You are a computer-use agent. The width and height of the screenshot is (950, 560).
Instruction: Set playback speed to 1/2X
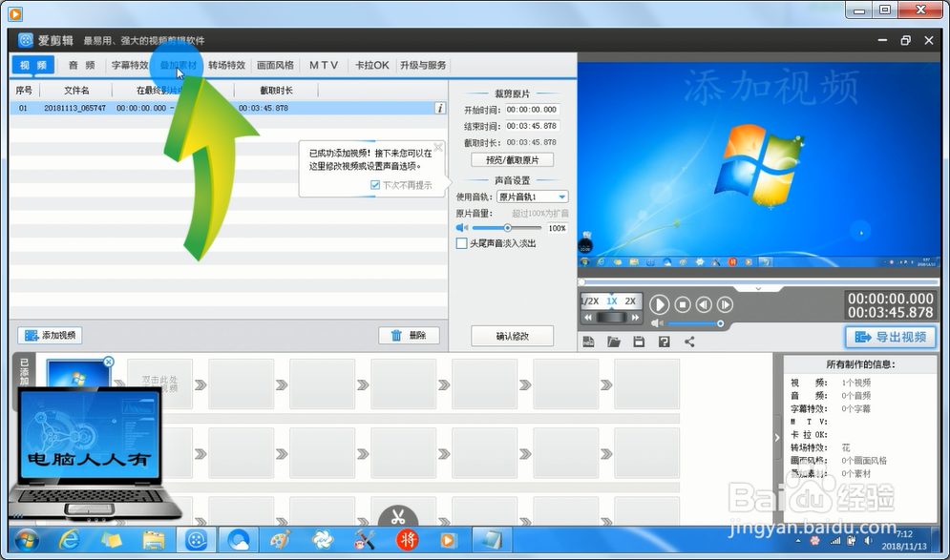click(589, 301)
